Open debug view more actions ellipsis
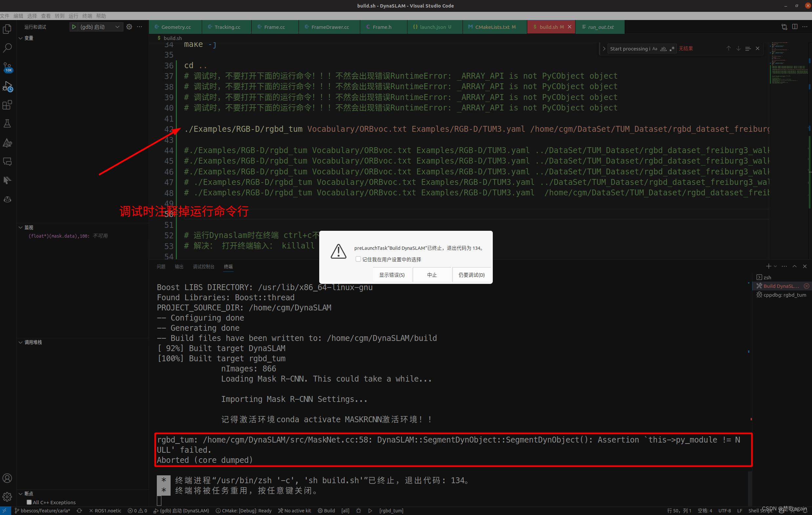The height and width of the screenshot is (515, 812). coord(140,27)
